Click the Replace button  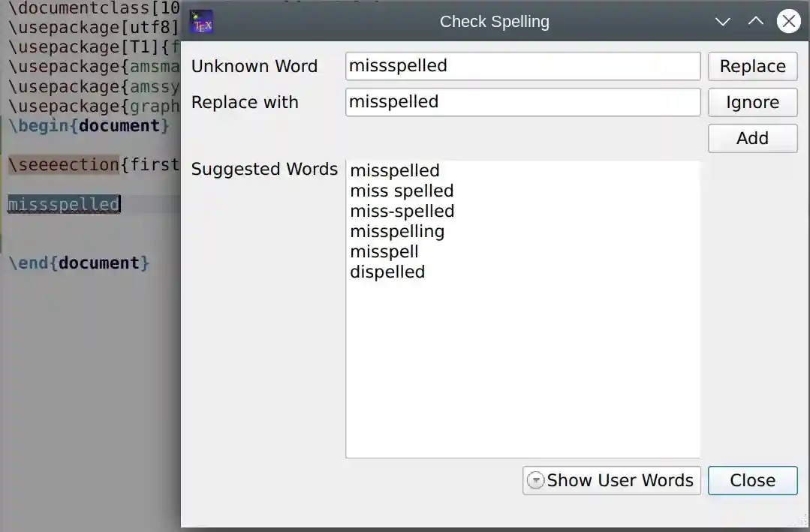(752, 66)
